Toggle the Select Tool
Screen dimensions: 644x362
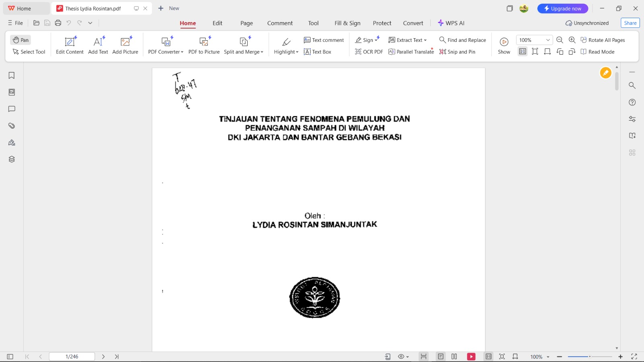pos(29,52)
